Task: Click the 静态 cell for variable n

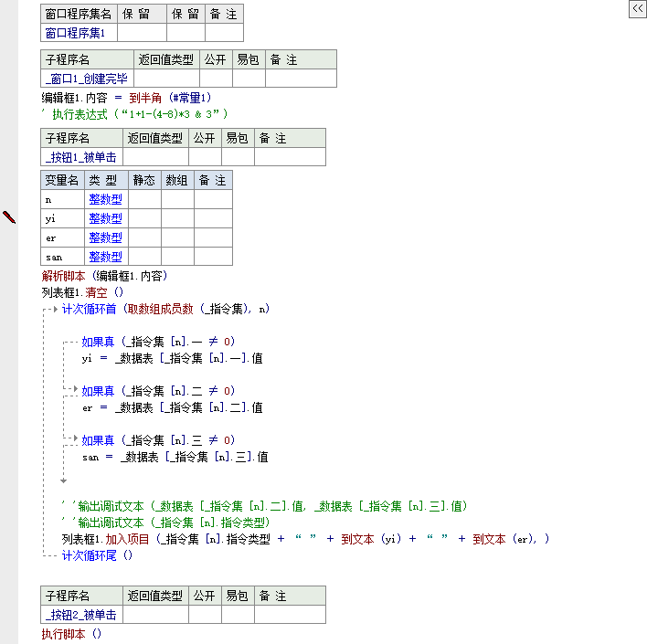Action: coord(144,200)
